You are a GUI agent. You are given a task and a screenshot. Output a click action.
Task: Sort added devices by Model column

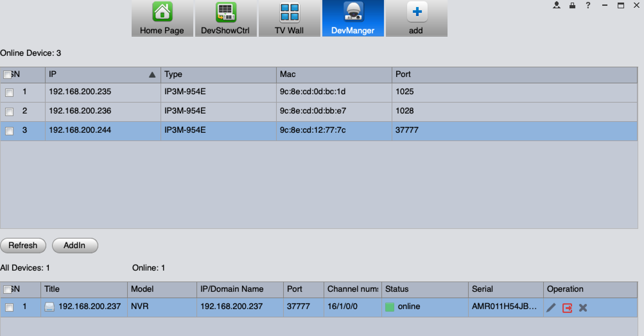[162, 290]
